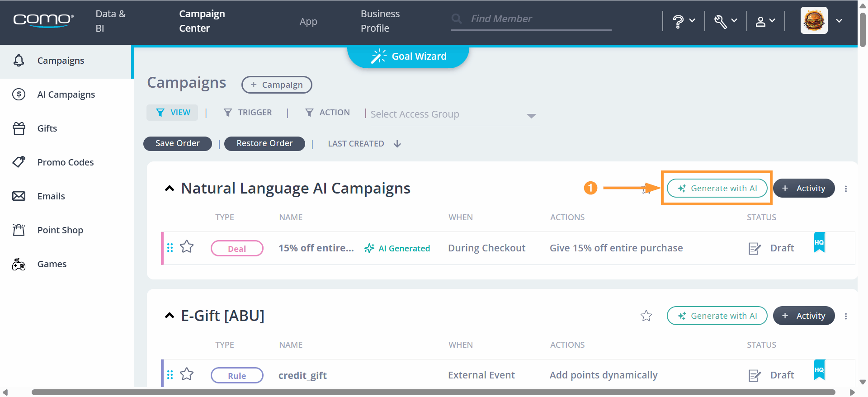The height and width of the screenshot is (397, 868).
Task: Click the edit icon beside credit_gift Draft
Action: 755,375
